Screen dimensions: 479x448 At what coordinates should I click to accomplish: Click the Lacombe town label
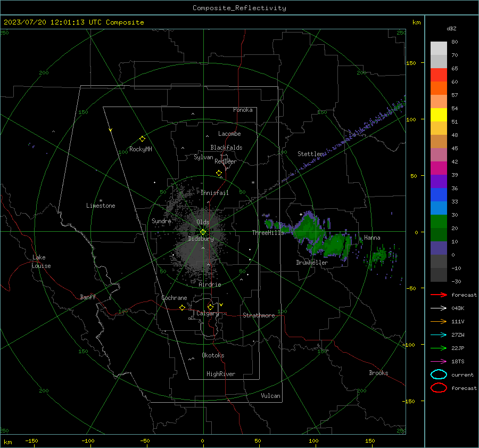tap(229, 134)
